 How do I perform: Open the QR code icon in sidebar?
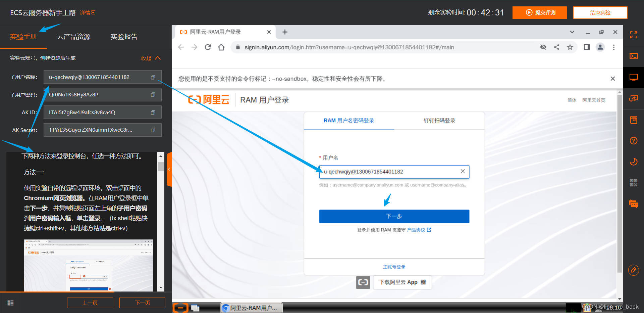[633, 183]
